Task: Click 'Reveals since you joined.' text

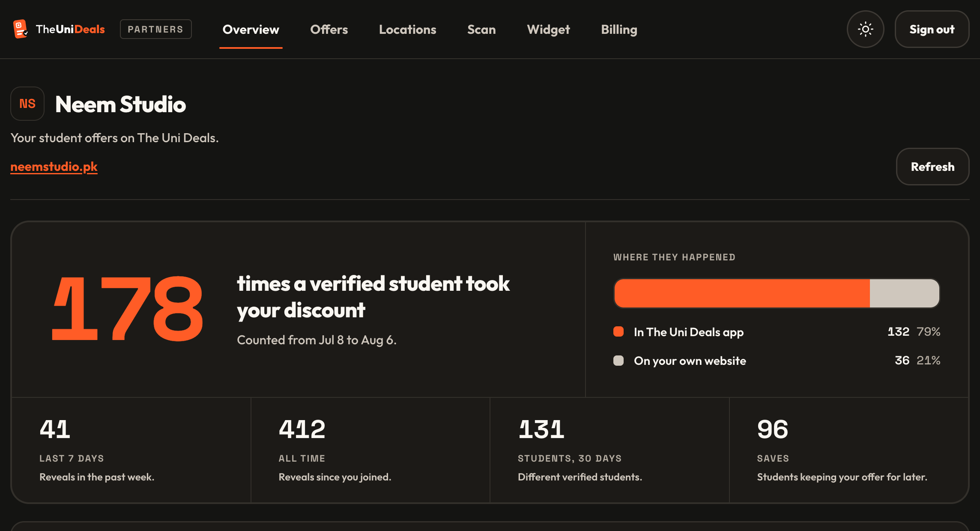Action: (335, 477)
